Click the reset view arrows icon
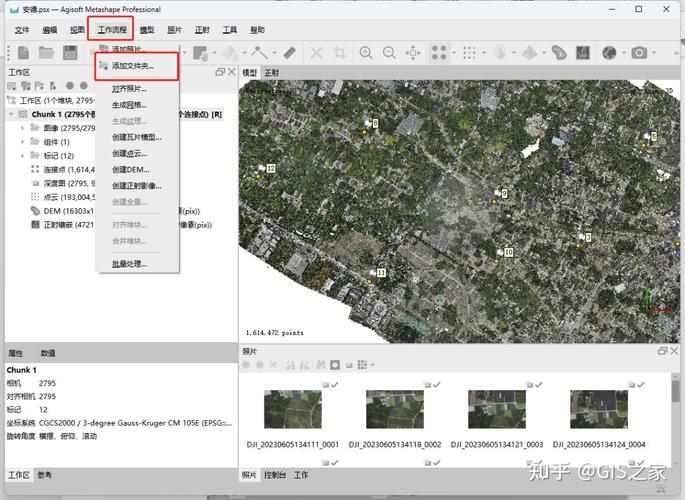 pos(412,53)
